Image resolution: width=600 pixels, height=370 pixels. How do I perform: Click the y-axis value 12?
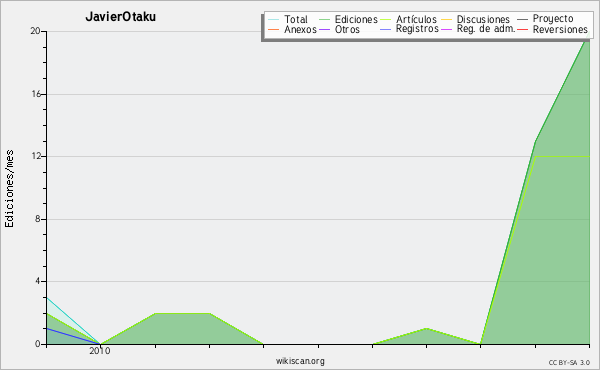(36, 156)
